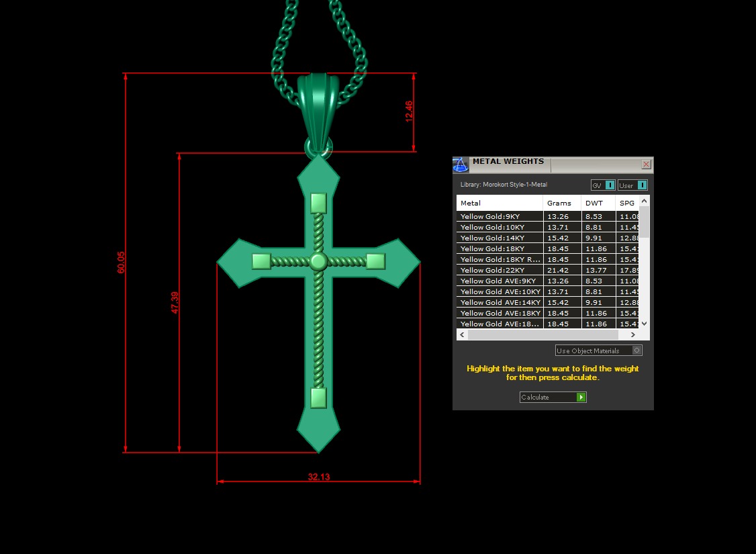The width and height of the screenshot is (756, 554).
Task: Click the horizontal scrollbar right arrow
Action: coord(633,334)
